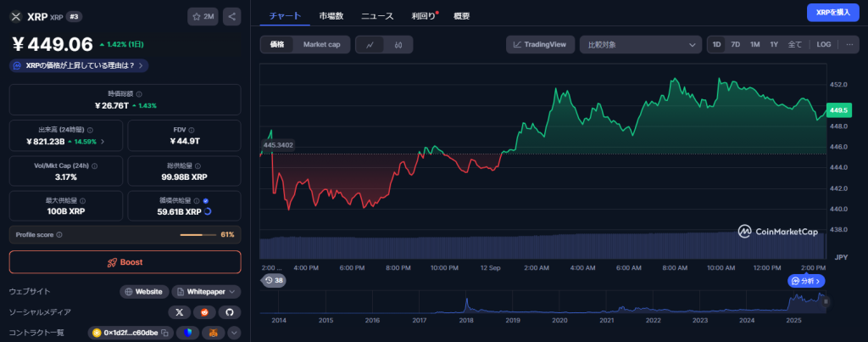Click the Boost button
Viewport: 868px width, 342px height.
pyautogui.click(x=125, y=262)
